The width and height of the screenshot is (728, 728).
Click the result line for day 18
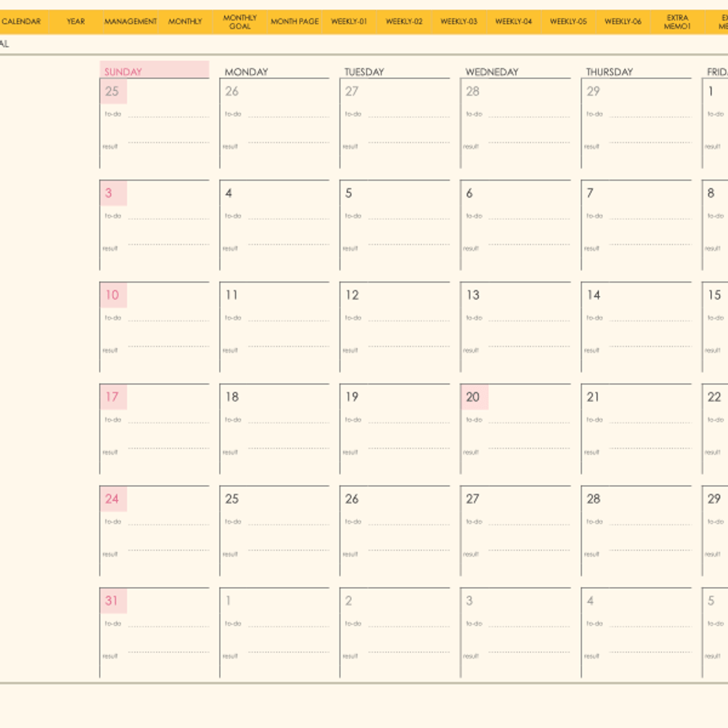point(289,449)
